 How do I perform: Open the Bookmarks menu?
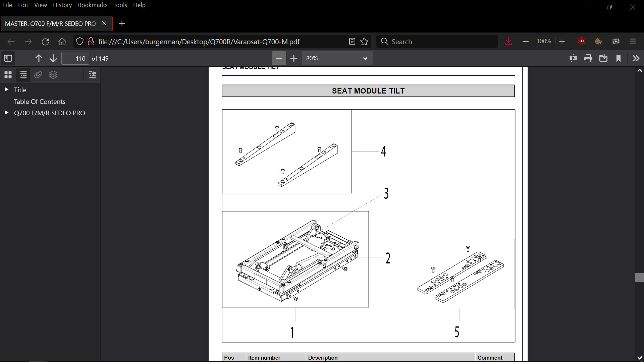click(x=93, y=5)
